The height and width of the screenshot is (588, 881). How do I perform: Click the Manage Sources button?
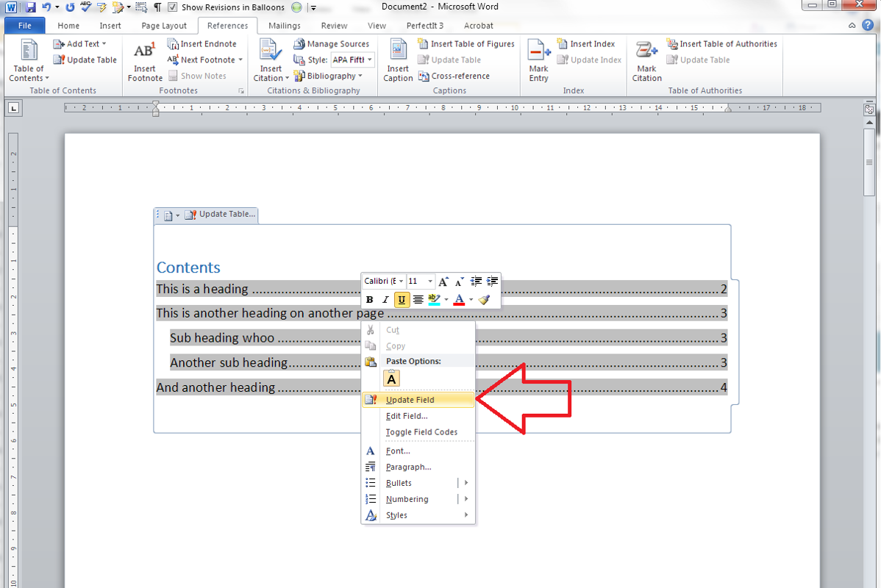click(x=331, y=44)
